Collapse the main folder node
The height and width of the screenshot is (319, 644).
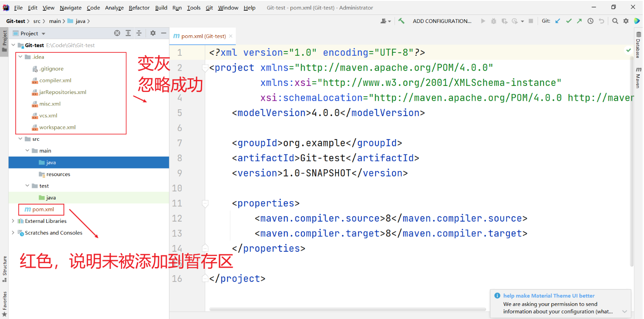(x=28, y=151)
